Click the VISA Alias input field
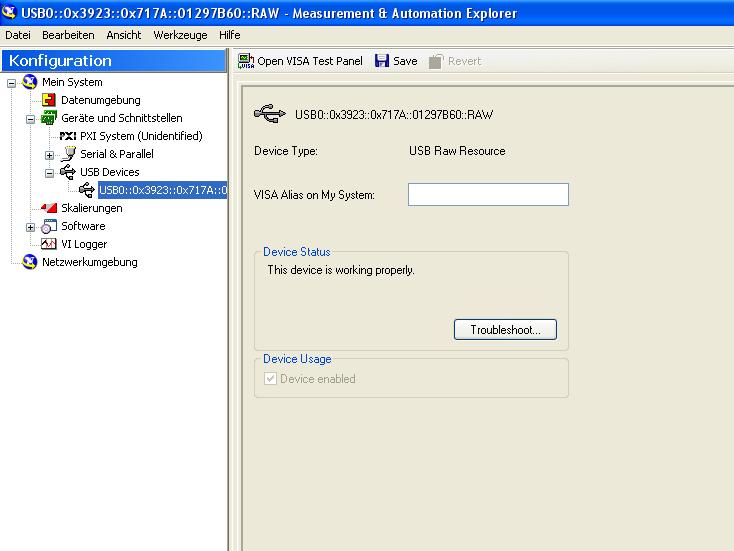Viewport: 734px width, 551px height. point(488,194)
